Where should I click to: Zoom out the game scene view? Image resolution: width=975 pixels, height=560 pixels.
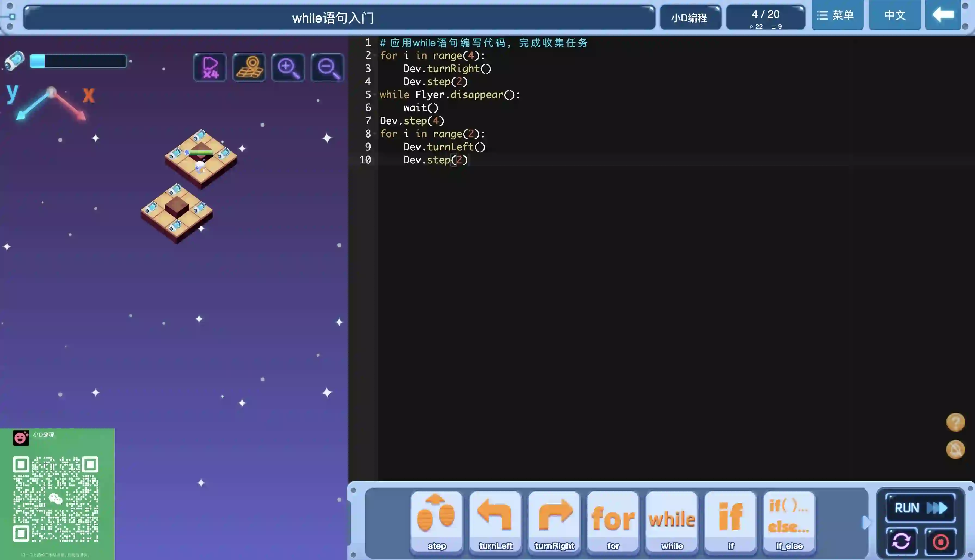(x=328, y=68)
